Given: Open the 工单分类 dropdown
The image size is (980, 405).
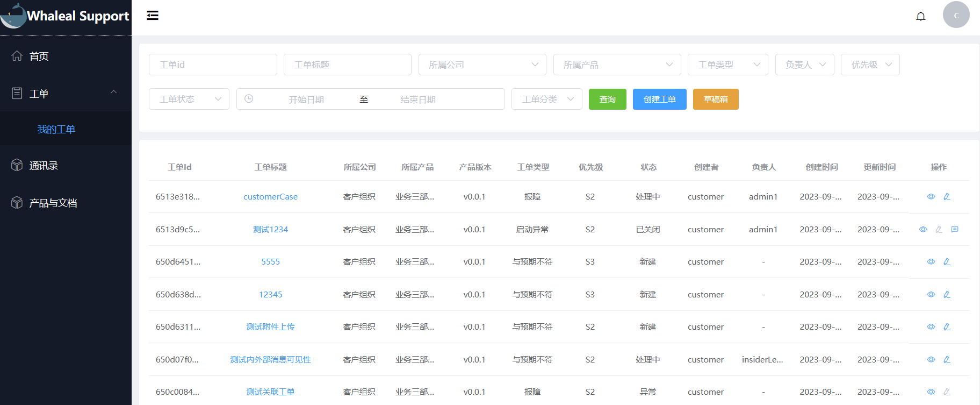Looking at the screenshot, I should pyautogui.click(x=547, y=99).
